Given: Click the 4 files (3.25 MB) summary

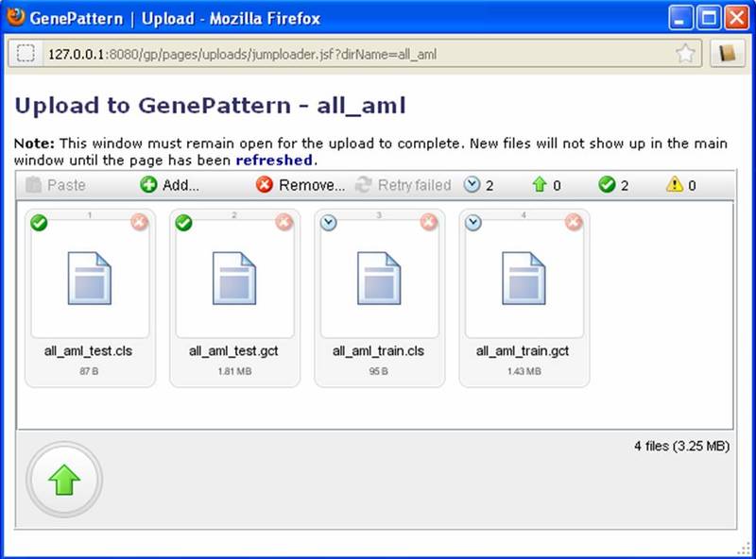Looking at the screenshot, I should 681,447.
